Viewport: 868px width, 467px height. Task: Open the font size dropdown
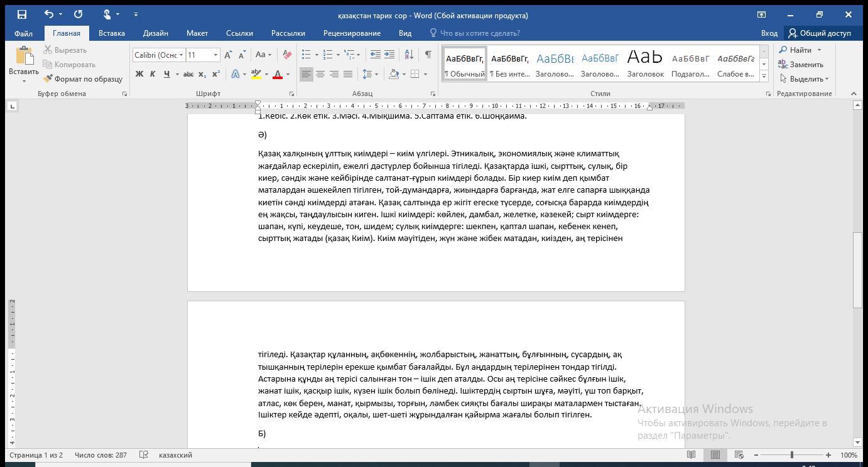(215, 55)
